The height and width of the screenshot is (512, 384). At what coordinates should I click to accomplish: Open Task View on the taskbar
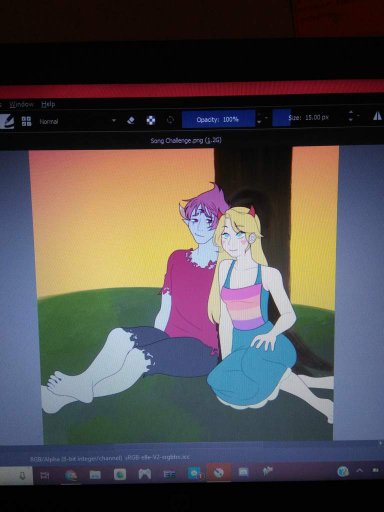pyautogui.click(x=45, y=475)
